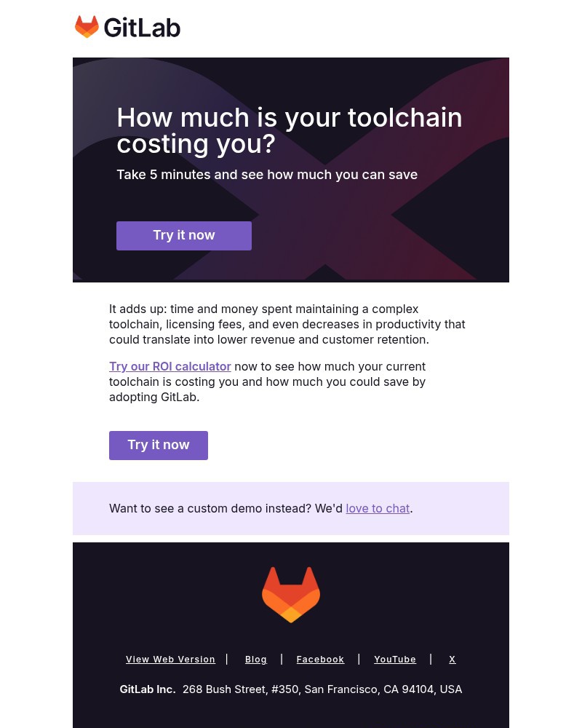Select the GitLab Inc. text in the footer
Image resolution: width=582 pixels, height=728 pixels.
pyautogui.click(x=148, y=689)
